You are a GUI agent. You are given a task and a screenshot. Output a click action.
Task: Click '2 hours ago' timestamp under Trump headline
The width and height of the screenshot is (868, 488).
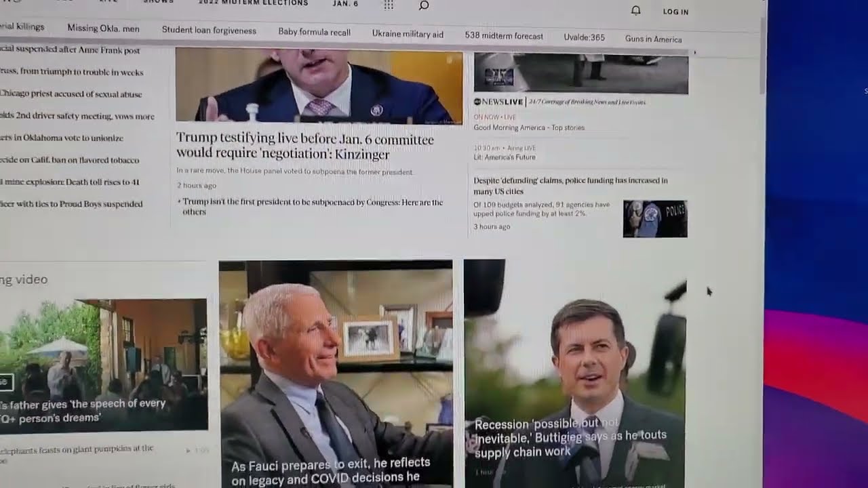pos(197,185)
